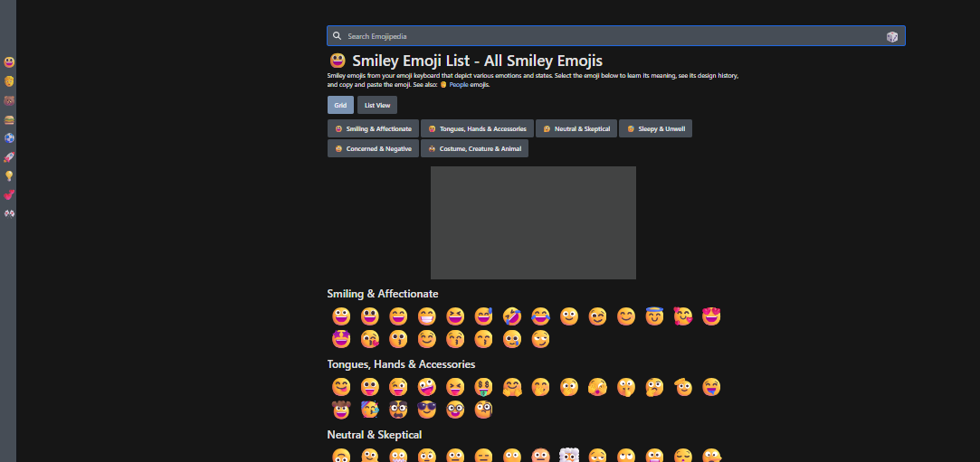Screen dimensions: 980x462
Task: Select the hugging face emoji
Action: tap(512, 387)
